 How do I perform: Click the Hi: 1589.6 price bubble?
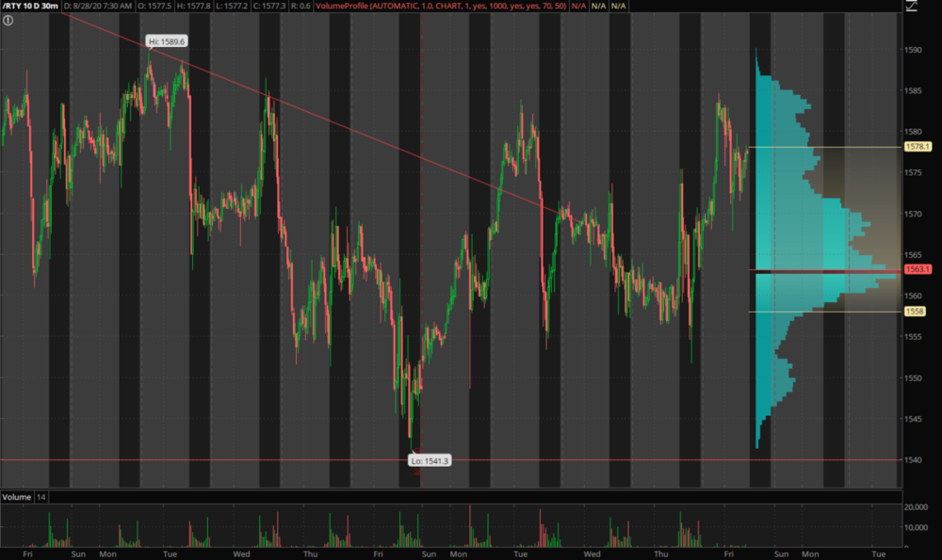(167, 41)
